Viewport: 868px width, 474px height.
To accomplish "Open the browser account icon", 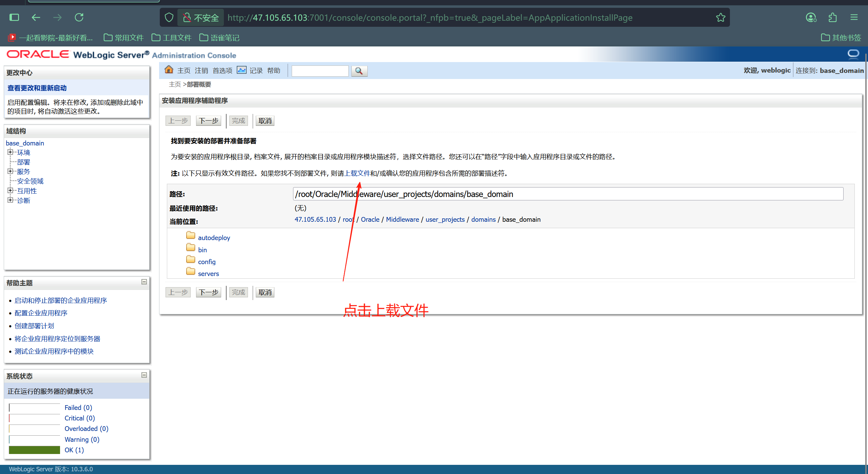I will tap(811, 17).
